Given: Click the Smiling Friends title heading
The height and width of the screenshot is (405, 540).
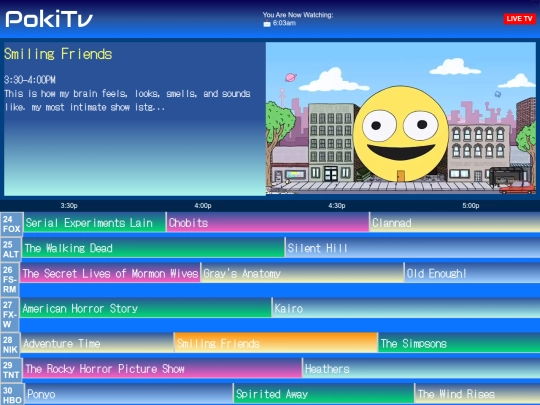Looking at the screenshot, I should click(x=58, y=54).
